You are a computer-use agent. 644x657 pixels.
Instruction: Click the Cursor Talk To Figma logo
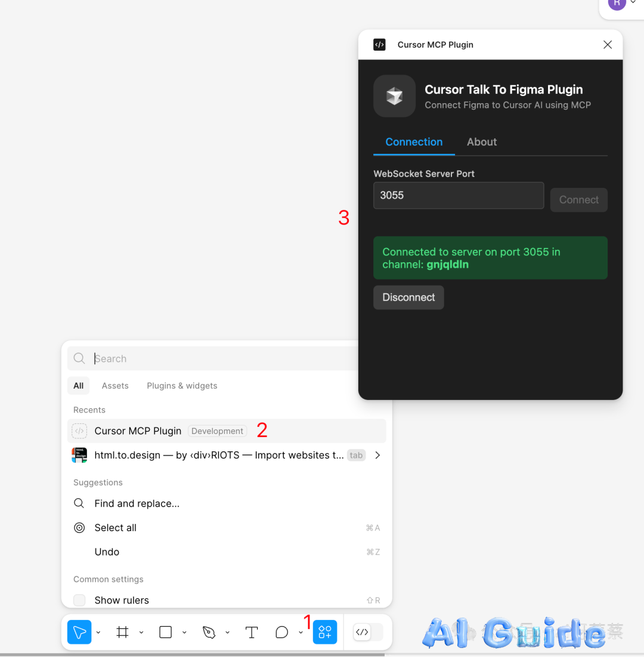click(394, 96)
